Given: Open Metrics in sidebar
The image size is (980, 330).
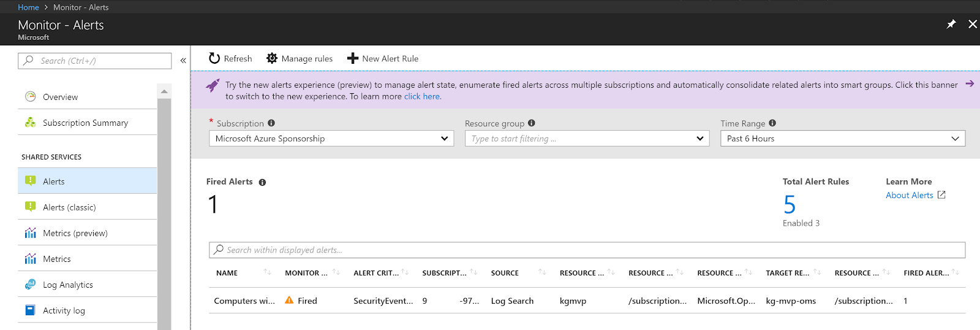Looking at the screenshot, I should [x=88, y=259].
